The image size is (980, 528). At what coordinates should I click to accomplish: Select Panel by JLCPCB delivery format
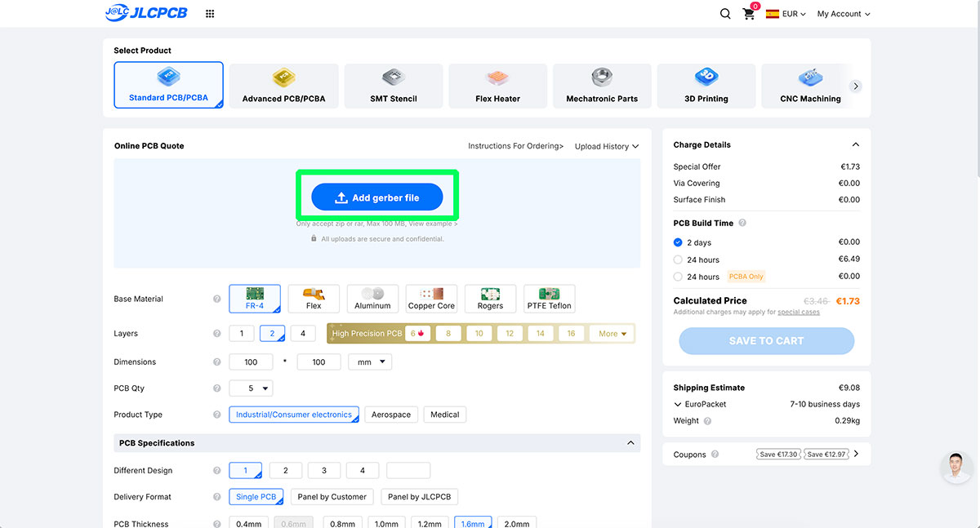419,497
